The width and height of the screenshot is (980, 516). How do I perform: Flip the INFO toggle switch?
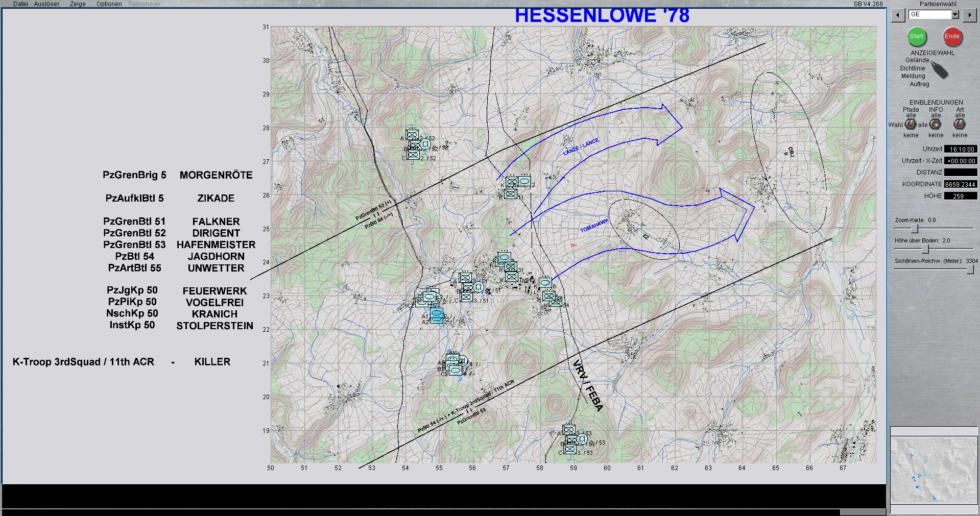935,124
